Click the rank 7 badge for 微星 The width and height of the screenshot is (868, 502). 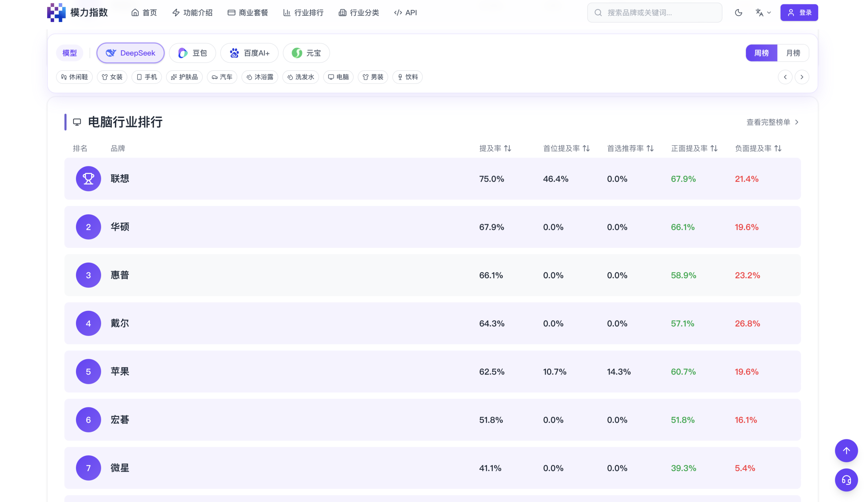[88, 468]
